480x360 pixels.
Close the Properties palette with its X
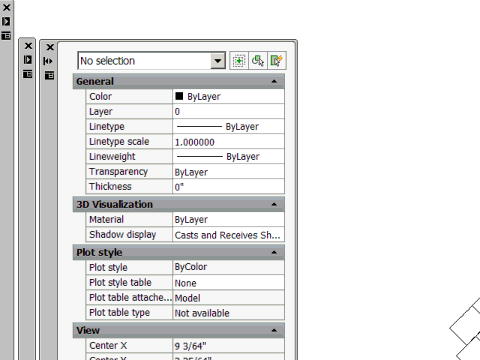click(x=50, y=47)
